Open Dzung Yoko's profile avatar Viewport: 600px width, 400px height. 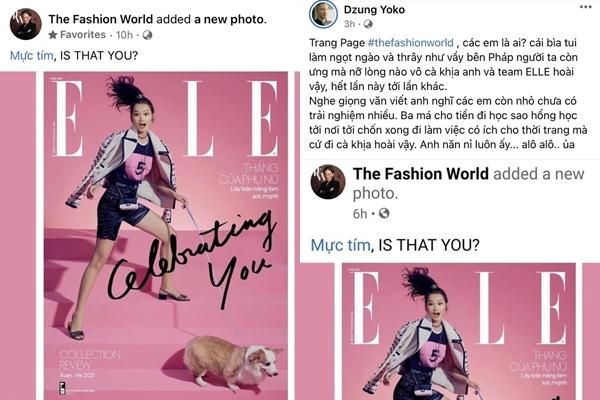click(323, 14)
